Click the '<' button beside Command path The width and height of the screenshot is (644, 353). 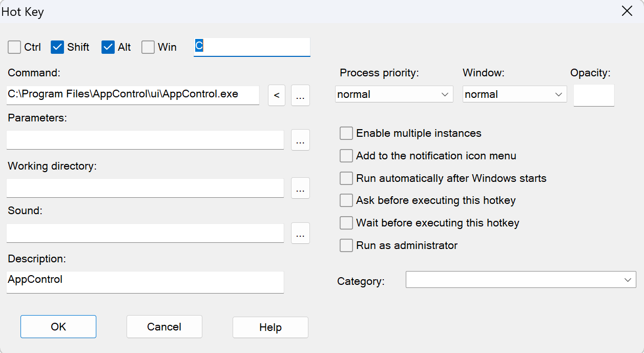pos(277,95)
